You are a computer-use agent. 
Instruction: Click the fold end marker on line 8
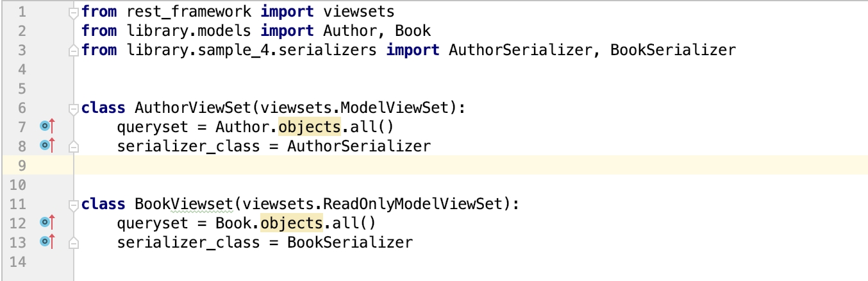(74, 147)
